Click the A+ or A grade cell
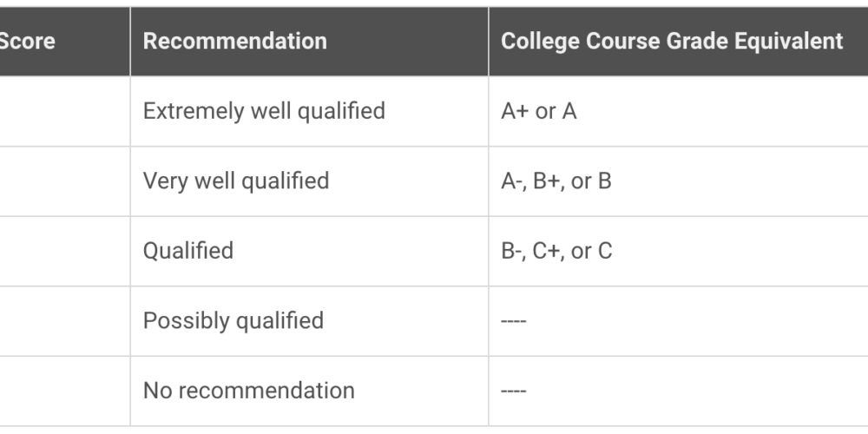 pos(679,111)
